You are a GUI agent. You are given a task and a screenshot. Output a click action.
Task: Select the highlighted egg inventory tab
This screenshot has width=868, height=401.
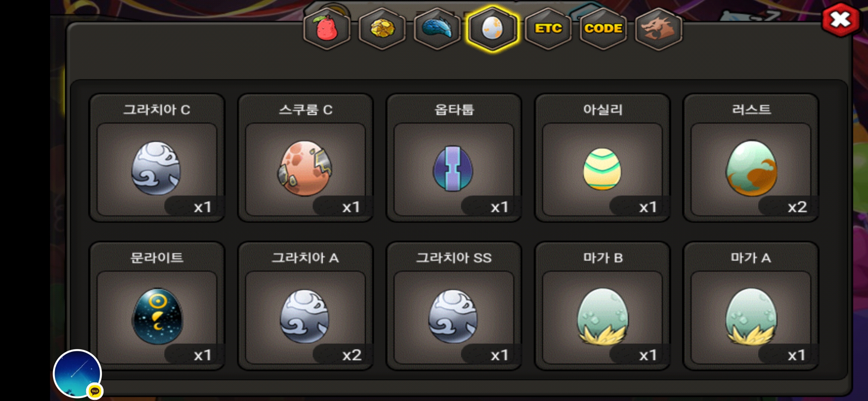(x=492, y=29)
